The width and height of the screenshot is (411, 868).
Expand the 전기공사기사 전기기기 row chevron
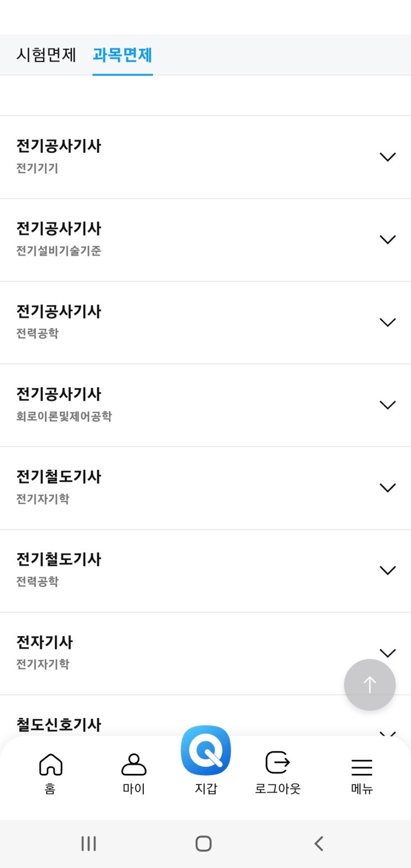[x=387, y=157]
